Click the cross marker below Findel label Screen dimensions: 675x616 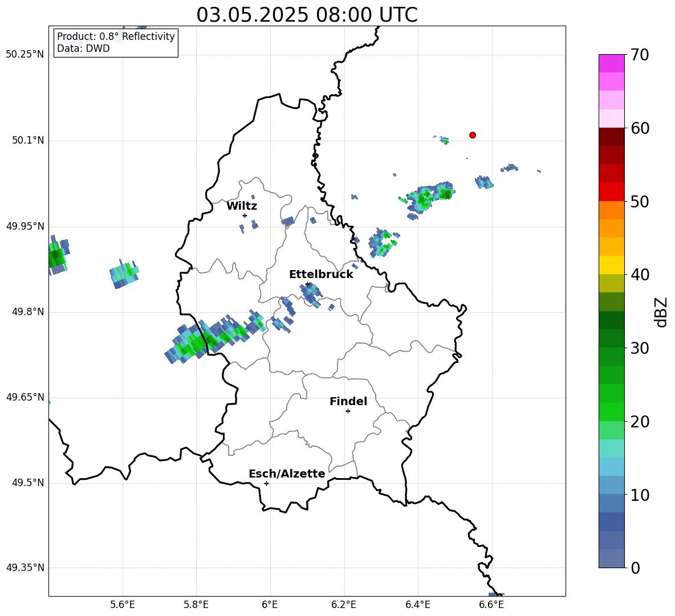pyautogui.click(x=348, y=411)
